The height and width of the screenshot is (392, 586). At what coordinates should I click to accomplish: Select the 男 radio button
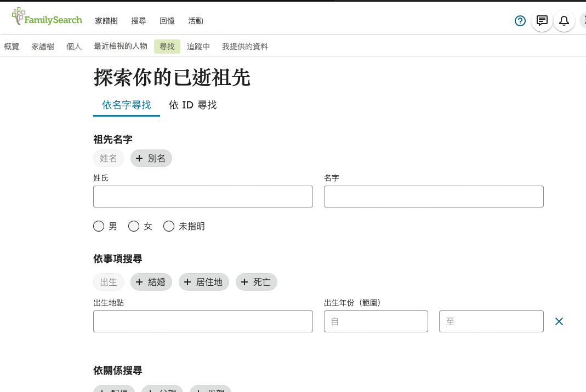[99, 226]
